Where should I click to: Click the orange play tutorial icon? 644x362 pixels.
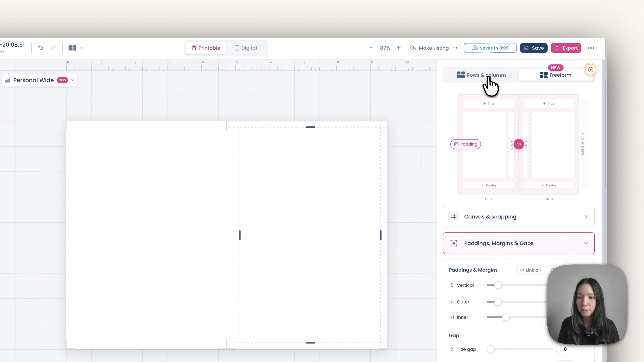click(x=591, y=70)
